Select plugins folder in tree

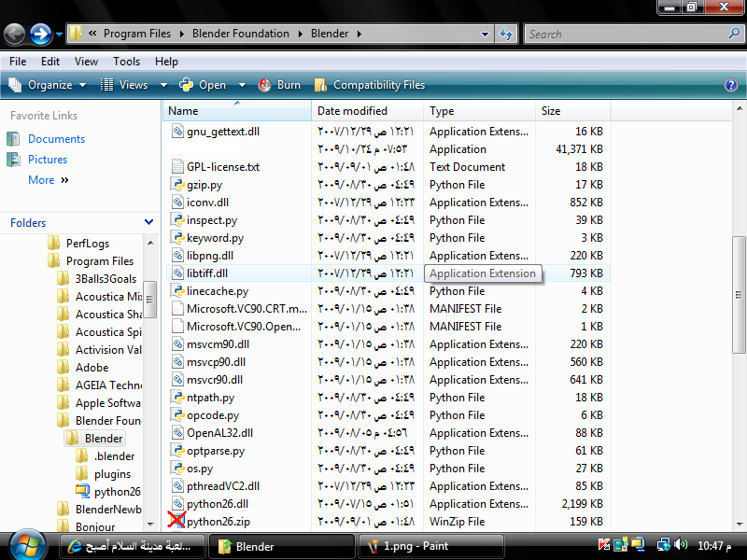coord(112,474)
